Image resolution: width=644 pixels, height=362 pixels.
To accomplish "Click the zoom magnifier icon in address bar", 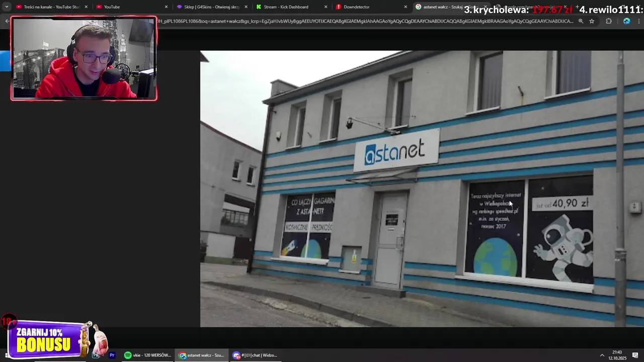I will (581, 21).
